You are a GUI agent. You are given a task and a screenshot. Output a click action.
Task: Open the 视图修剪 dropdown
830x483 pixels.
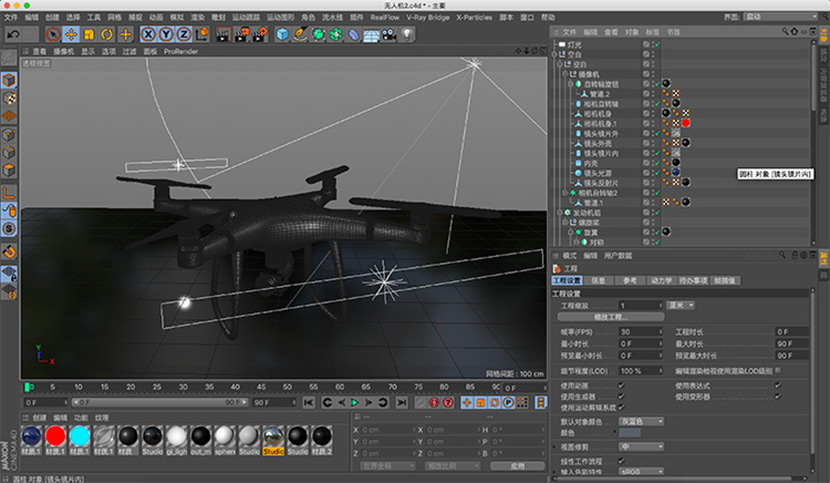[x=643, y=446]
